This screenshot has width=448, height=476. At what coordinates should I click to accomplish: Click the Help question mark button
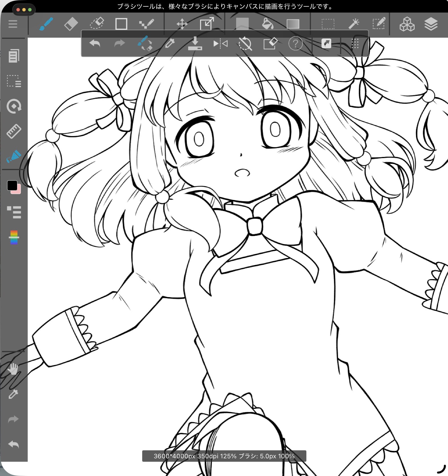click(296, 44)
